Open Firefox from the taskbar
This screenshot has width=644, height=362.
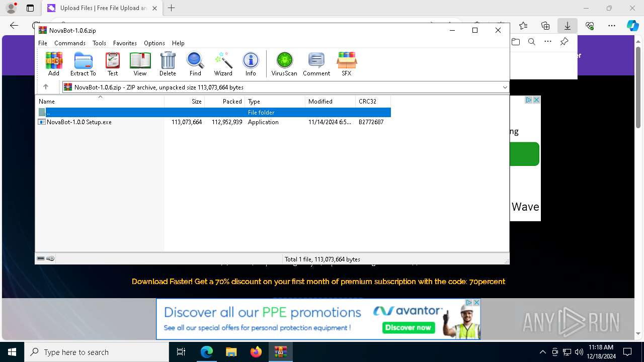(x=256, y=352)
